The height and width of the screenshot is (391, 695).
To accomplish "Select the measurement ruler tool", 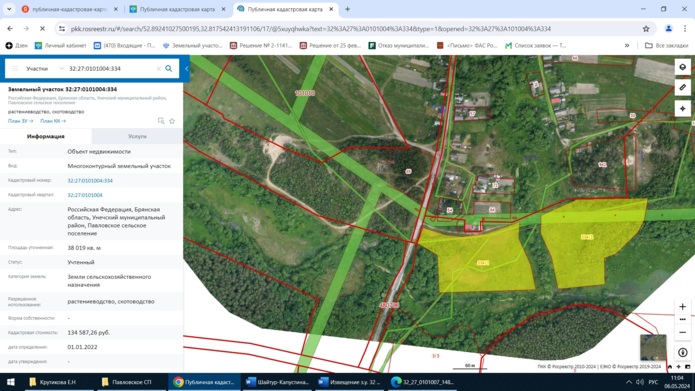I will [x=683, y=87].
